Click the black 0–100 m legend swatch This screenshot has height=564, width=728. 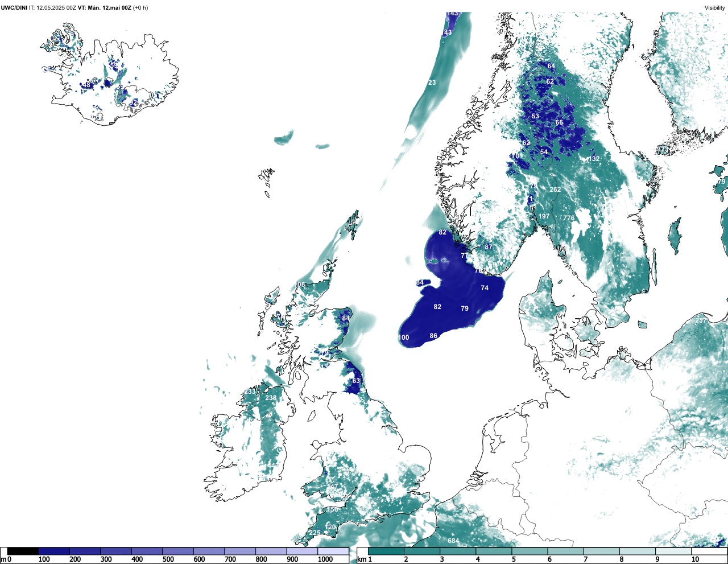23,551
